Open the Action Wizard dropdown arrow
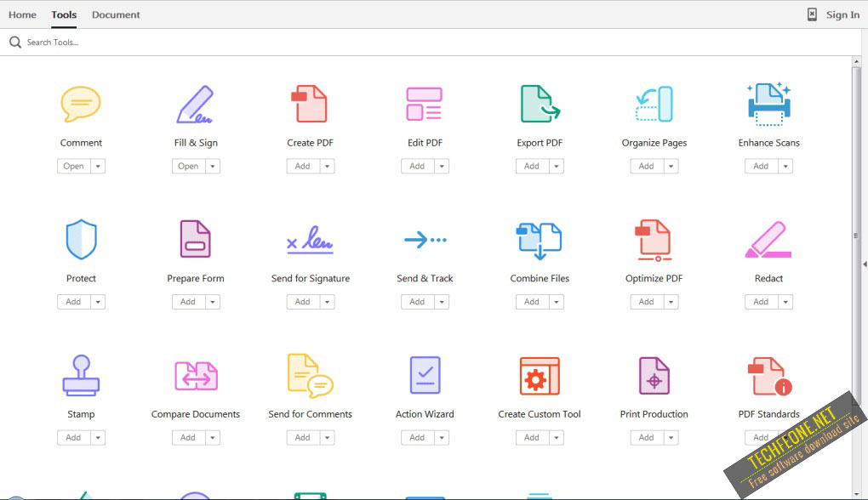The height and width of the screenshot is (500, 868). pyautogui.click(x=442, y=437)
